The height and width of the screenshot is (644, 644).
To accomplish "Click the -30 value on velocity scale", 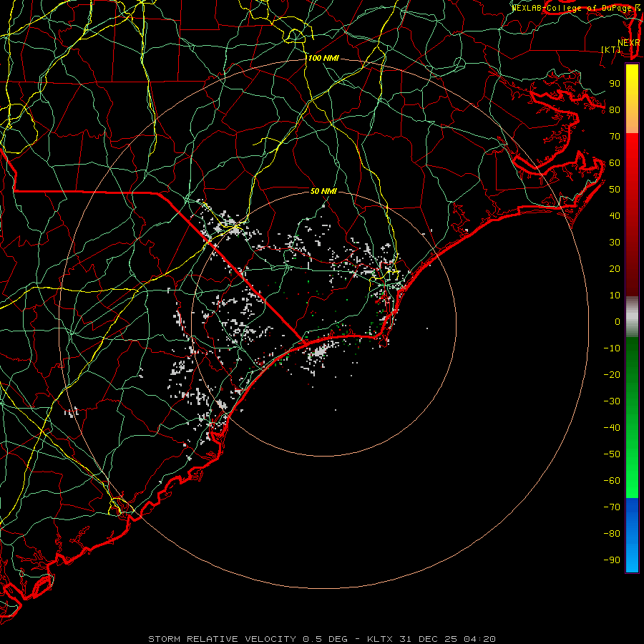I will (612, 401).
